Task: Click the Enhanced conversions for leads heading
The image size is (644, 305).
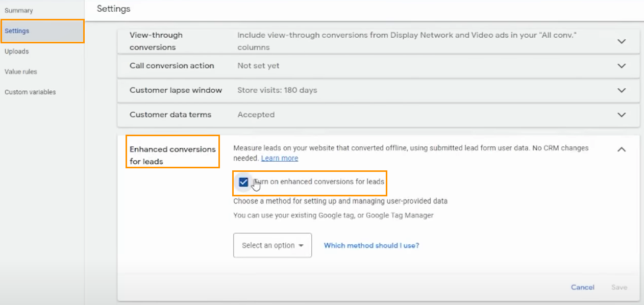Action: (x=172, y=156)
